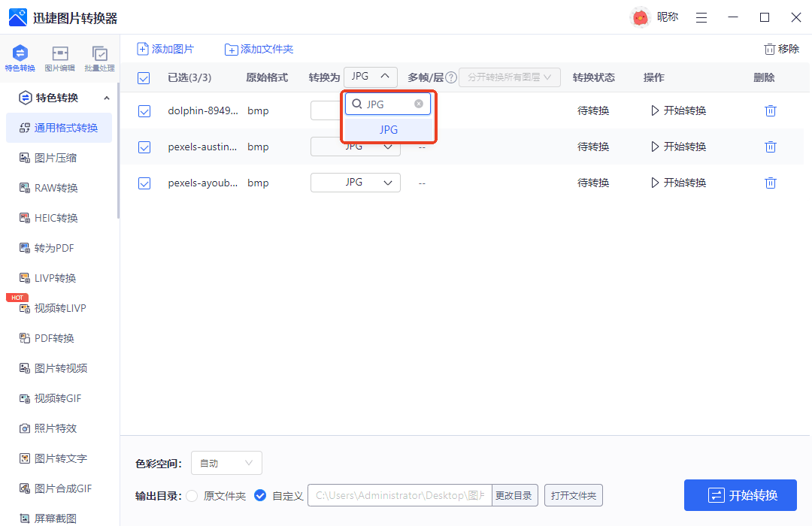Image resolution: width=812 pixels, height=526 pixels.
Task: Open the 色彩空间 dropdown set to 自动
Action: 226,462
